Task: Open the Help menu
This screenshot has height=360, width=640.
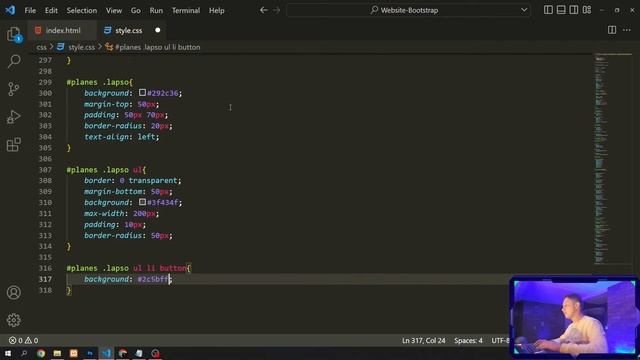Action: click(217, 10)
